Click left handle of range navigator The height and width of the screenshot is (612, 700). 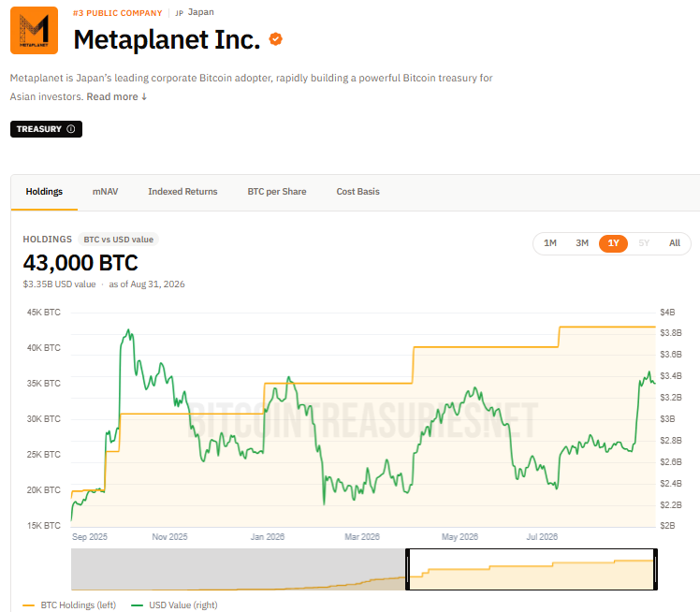(x=408, y=569)
